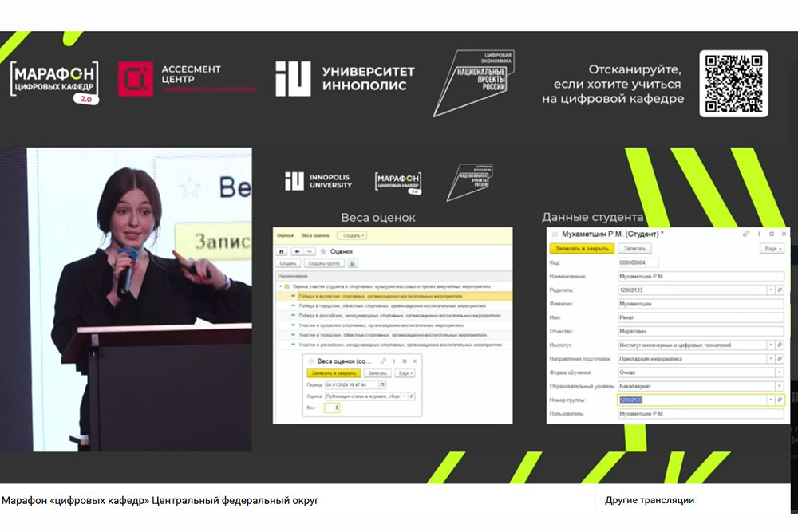Click the open-record icon beside Родитель field
Screen dimensions: 798x532
click(780, 290)
